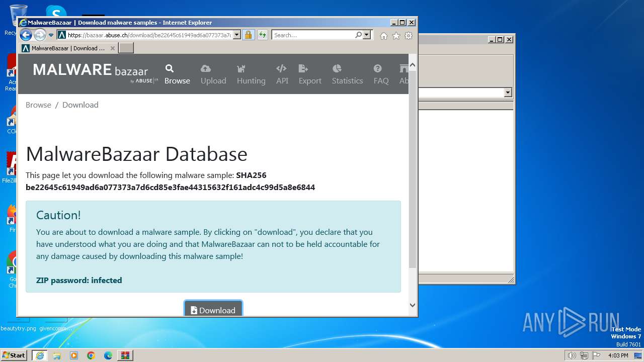Click the page scrollbar down arrow
644x362 pixels.
413,305
